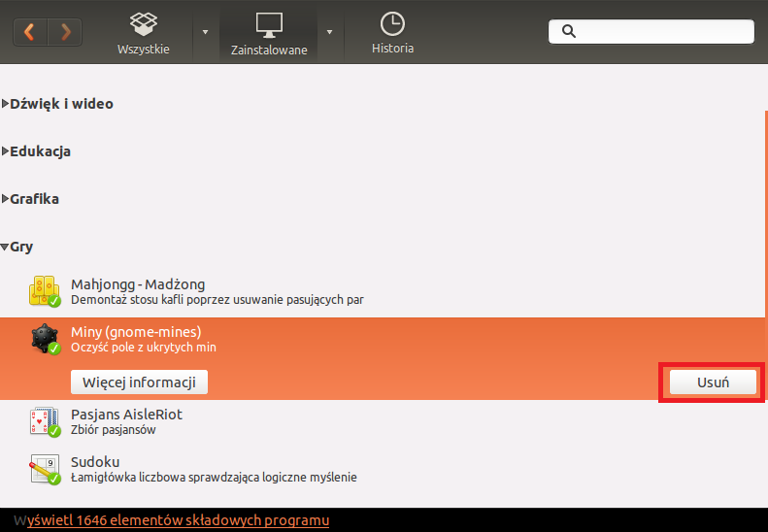Screen dimensions: 768x532
Task: Click description Łamigłówka liczbowa sprawdzająca logiczne myślenie
Action: click(214, 477)
